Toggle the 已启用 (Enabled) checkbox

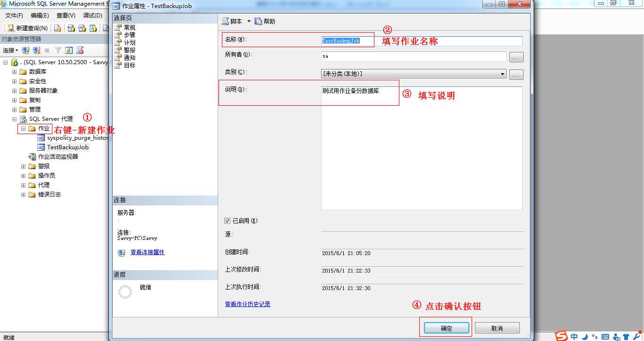pyautogui.click(x=228, y=221)
